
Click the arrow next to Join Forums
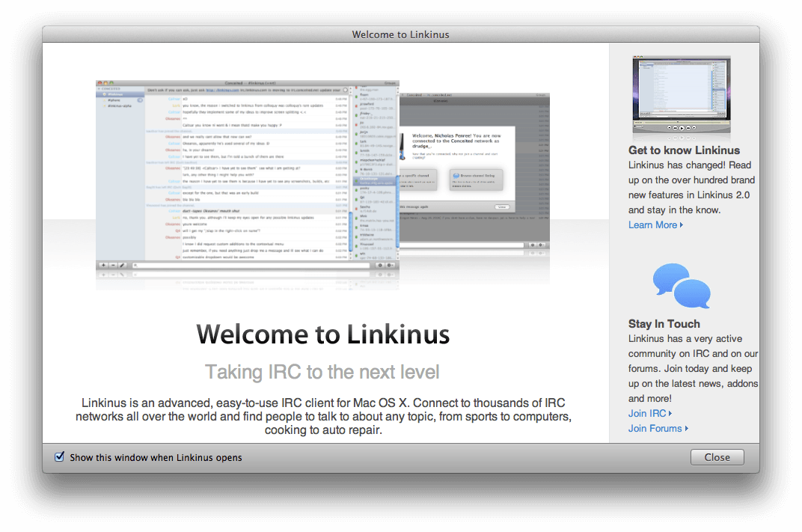[x=686, y=429]
